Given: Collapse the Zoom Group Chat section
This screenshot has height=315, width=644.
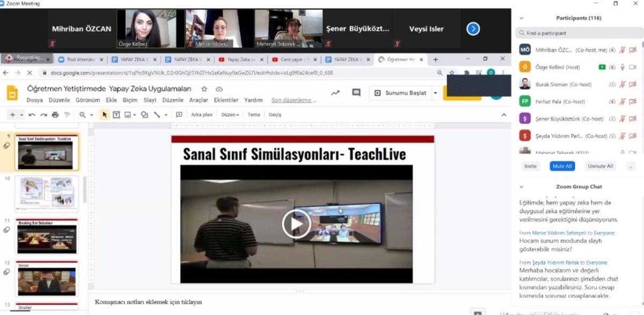Looking at the screenshot, I should [x=521, y=187].
